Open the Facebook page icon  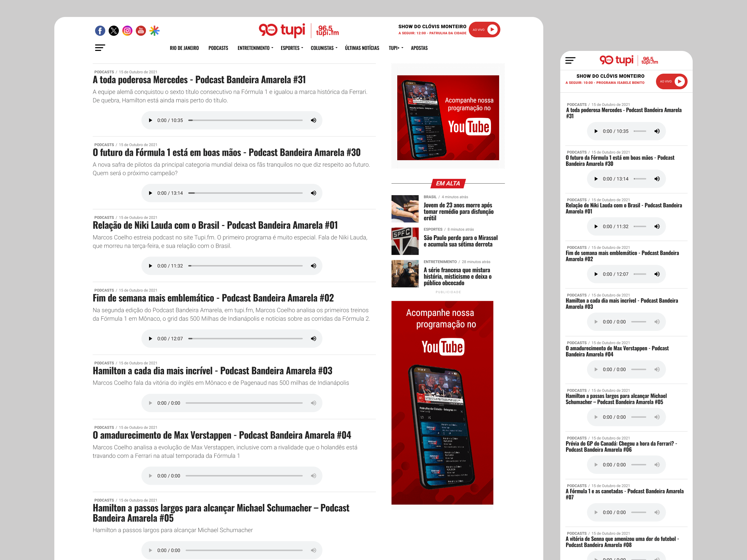pos(100,31)
